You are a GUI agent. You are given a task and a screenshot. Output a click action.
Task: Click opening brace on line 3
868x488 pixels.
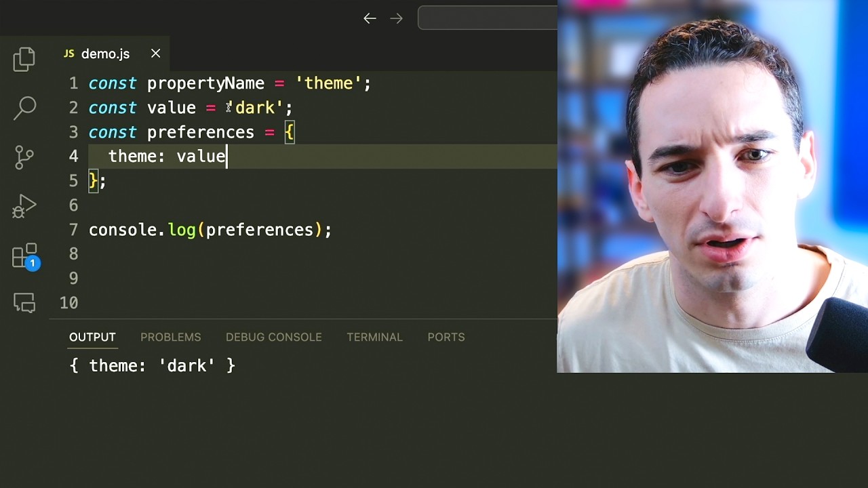point(290,132)
